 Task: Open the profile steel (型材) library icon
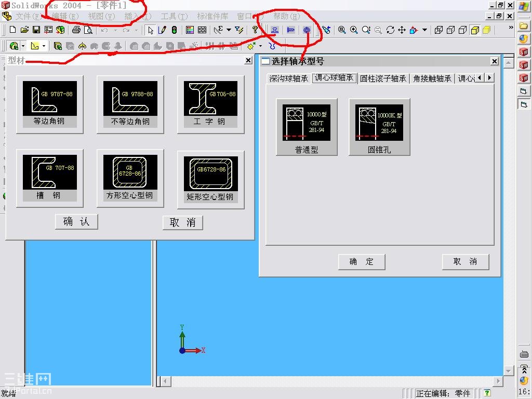(x=275, y=30)
